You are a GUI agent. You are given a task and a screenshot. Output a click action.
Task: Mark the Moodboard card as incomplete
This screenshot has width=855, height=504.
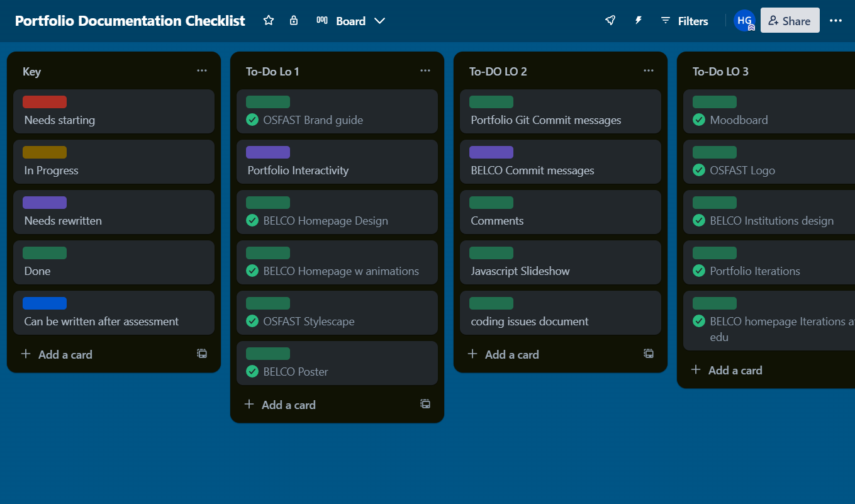[x=698, y=120]
